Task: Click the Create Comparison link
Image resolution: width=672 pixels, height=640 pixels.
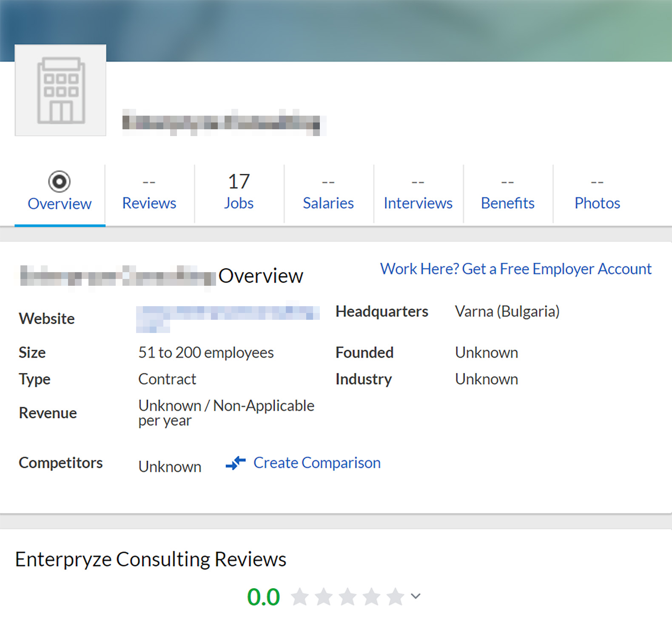Action: 317,463
